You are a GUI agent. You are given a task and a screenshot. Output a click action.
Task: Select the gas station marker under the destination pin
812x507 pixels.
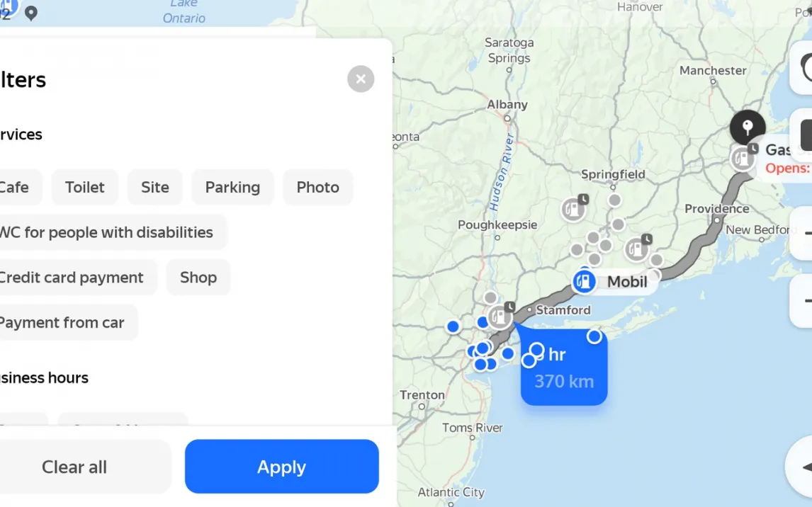(x=743, y=159)
